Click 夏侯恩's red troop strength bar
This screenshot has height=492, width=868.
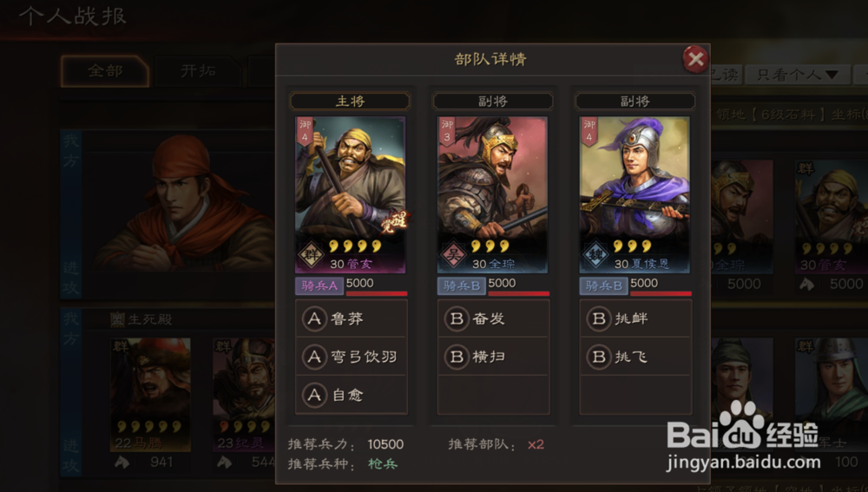[x=661, y=293]
